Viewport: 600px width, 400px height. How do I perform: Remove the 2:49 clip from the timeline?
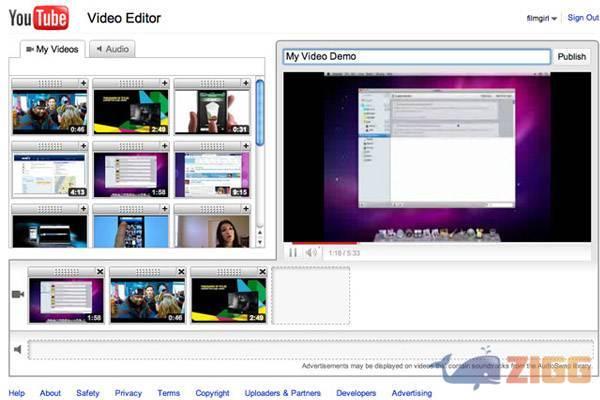pyautogui.click(x=262, y=271)
